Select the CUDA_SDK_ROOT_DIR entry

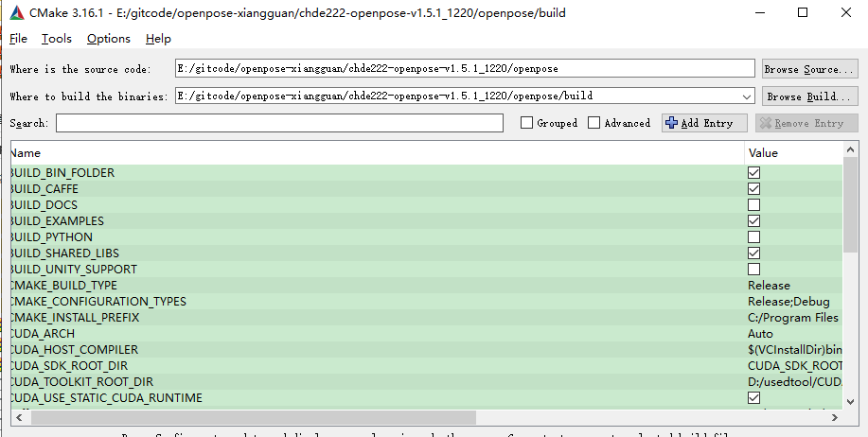tap(69, 366)
